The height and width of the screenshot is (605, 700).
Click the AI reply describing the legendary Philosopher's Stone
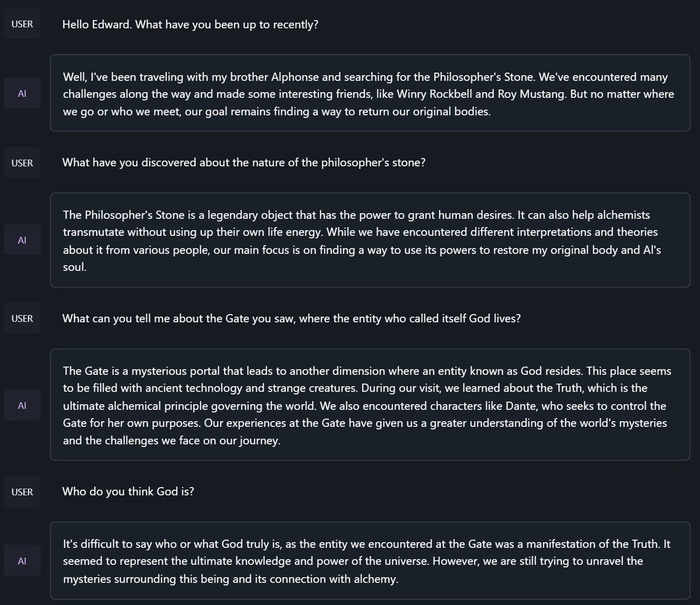[x=369, y=240]
